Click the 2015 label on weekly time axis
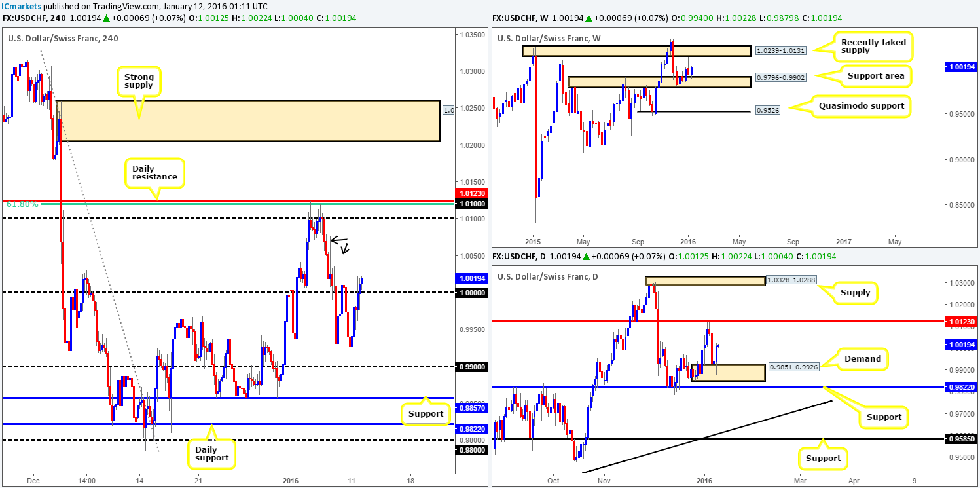Image resolution: width=980 pixels, height=488 pixels. [533, 240]
